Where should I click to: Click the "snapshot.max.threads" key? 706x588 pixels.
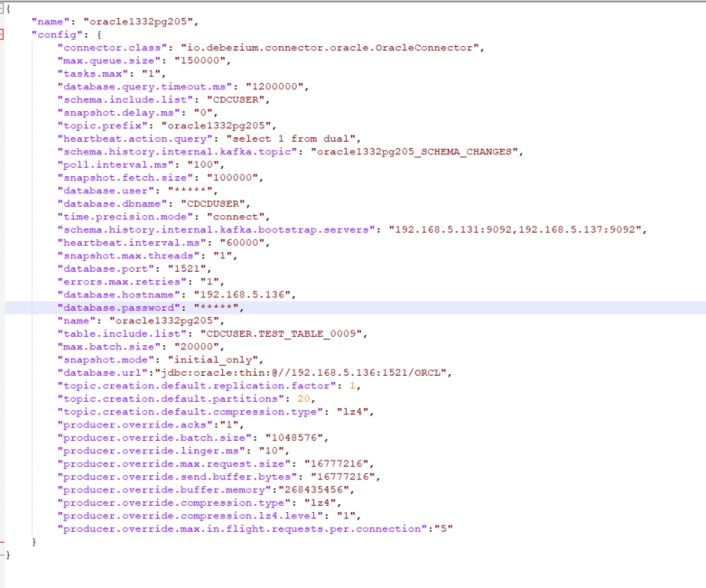click(x=128, y=256)
